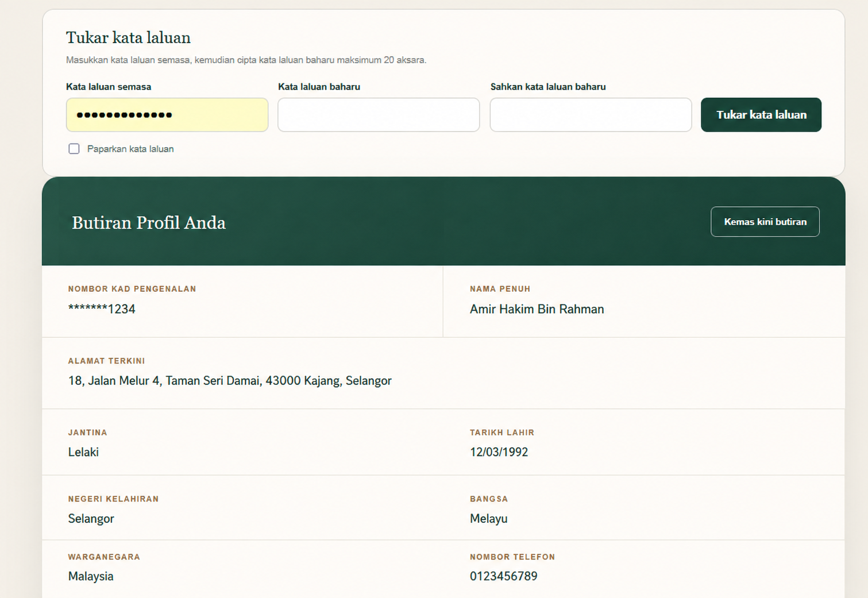868x598 pixels.
Task: Click the Tukar kata laluan button
Action: point(761,115)
